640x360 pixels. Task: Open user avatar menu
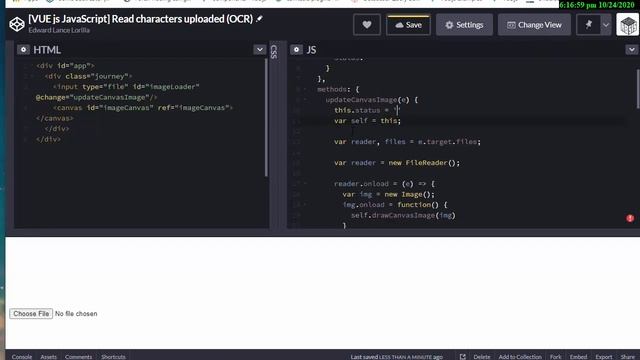[628, 25]
